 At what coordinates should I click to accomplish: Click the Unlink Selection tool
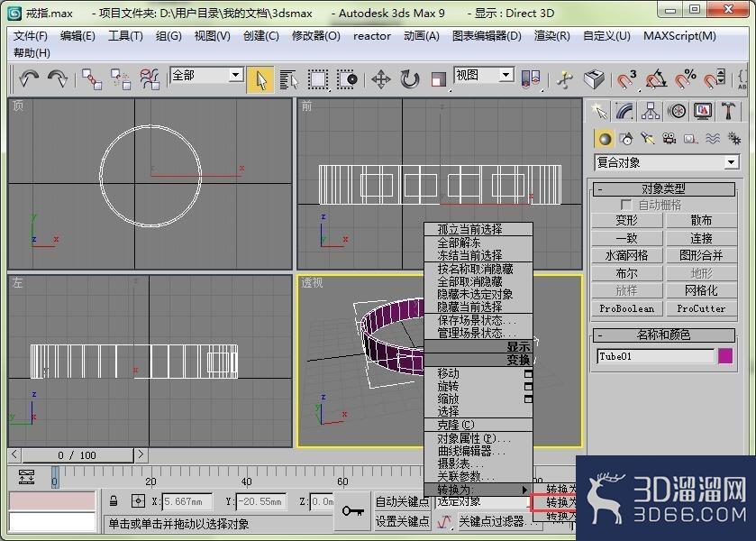coord(120,78)
